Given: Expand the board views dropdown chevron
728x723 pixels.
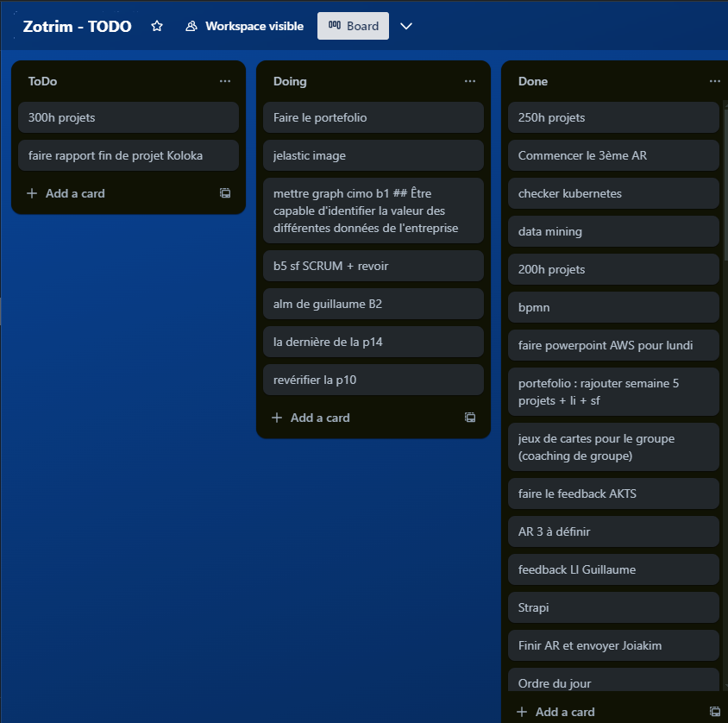Looking at the screenshot, I should click(406, 27).
